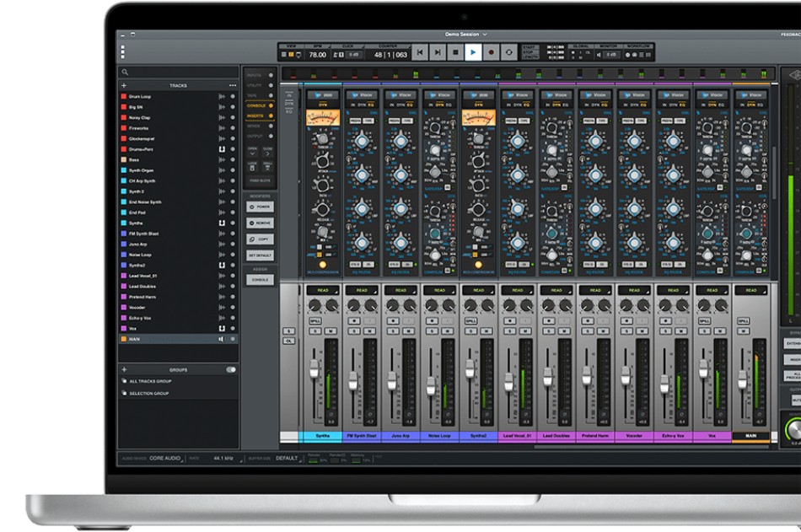Screen dimensions: 801x532
Task: Select the Juno Arp channel name label
Action: click(400, 436)
